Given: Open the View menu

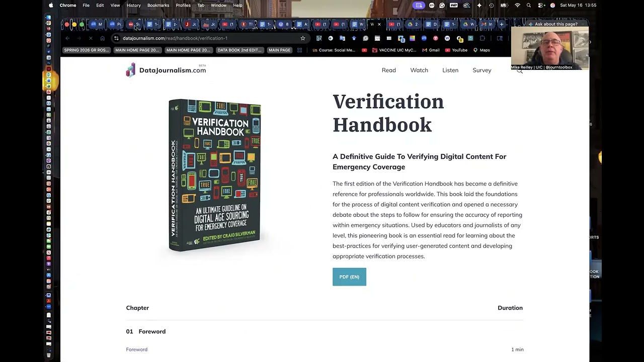Looking at the screenshot, I should point(115,5).
